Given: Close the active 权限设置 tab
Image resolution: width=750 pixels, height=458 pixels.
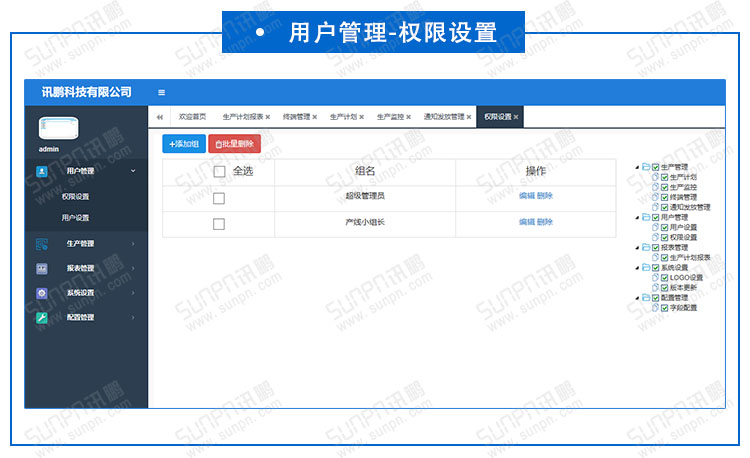Looking at the screenshot, I should click(516, 117).
